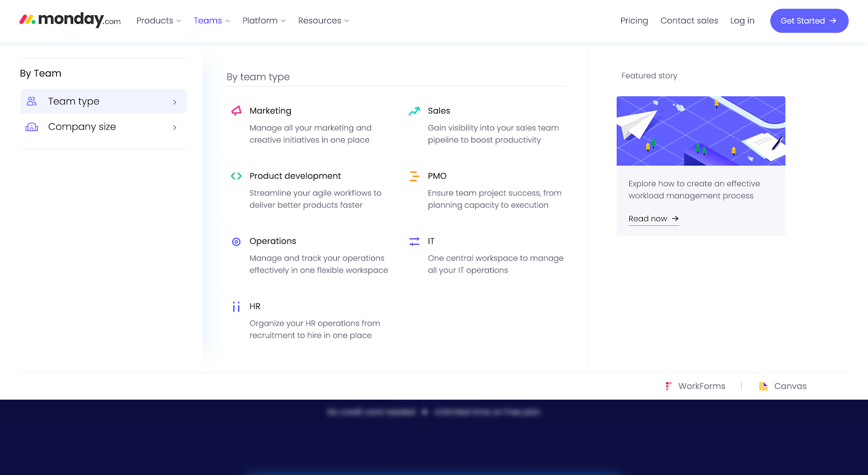This screenshot has height=475, width=868.
Task: Select Team type in By Team sidebar
Action: (104, 102)
